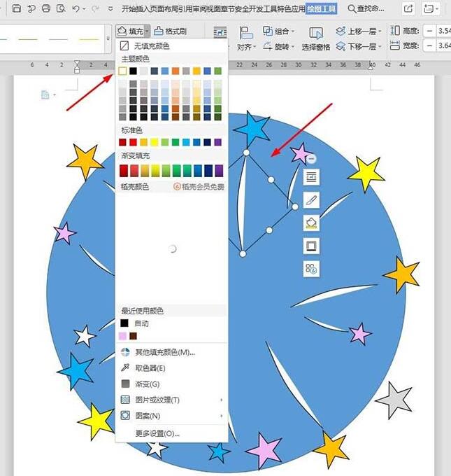
Task: Switch to the 插入 (Insert) tab
Action: (142, 9)
